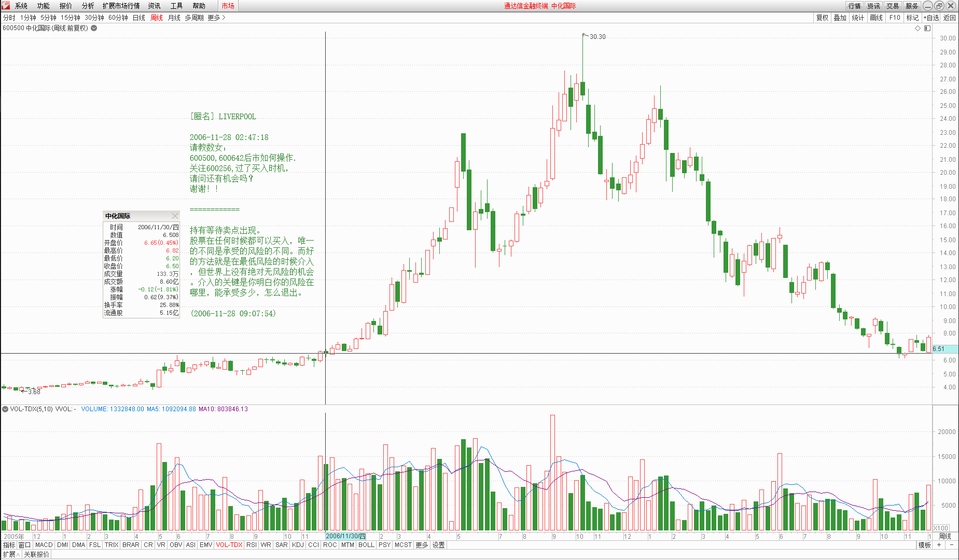Zoom in the chart with plus button
959x560 pixels.
[x=939, y=545]
